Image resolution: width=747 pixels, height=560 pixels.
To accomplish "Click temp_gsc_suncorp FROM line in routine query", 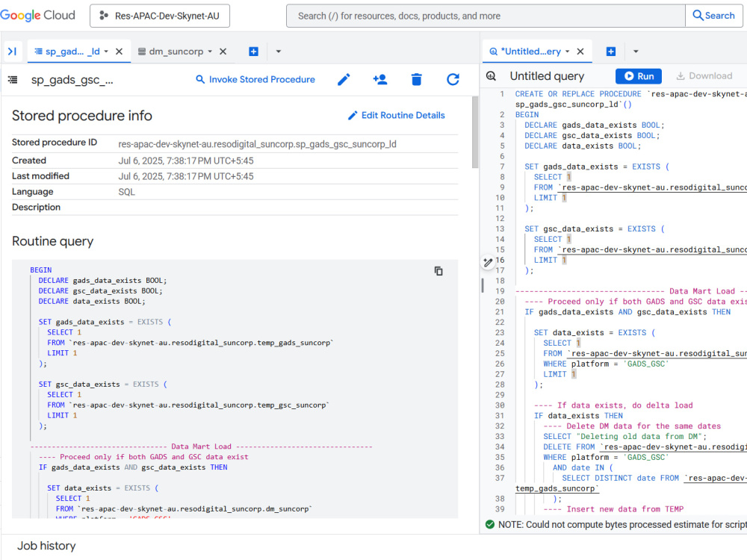I will (x=187, y=405).
